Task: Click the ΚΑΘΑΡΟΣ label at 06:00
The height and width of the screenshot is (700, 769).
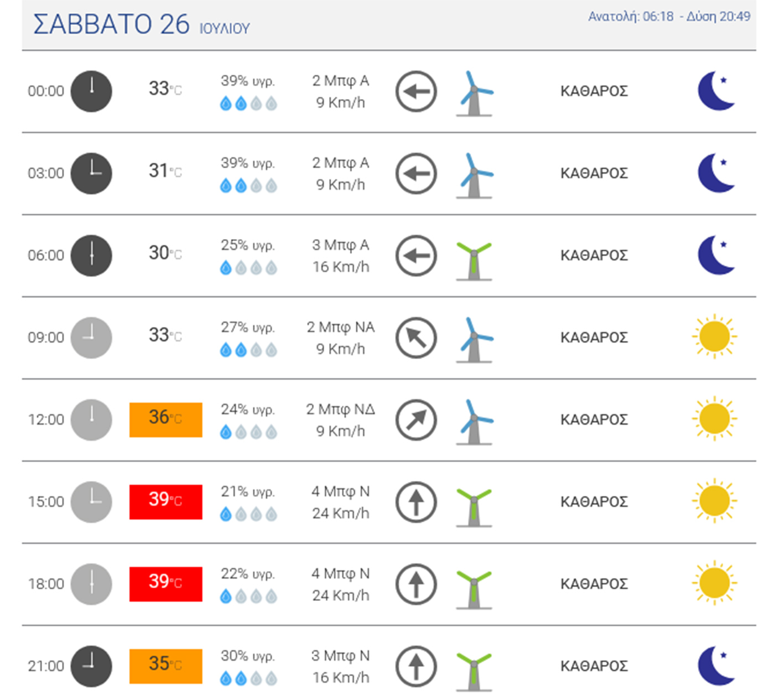Action: [x=594, y=256]
